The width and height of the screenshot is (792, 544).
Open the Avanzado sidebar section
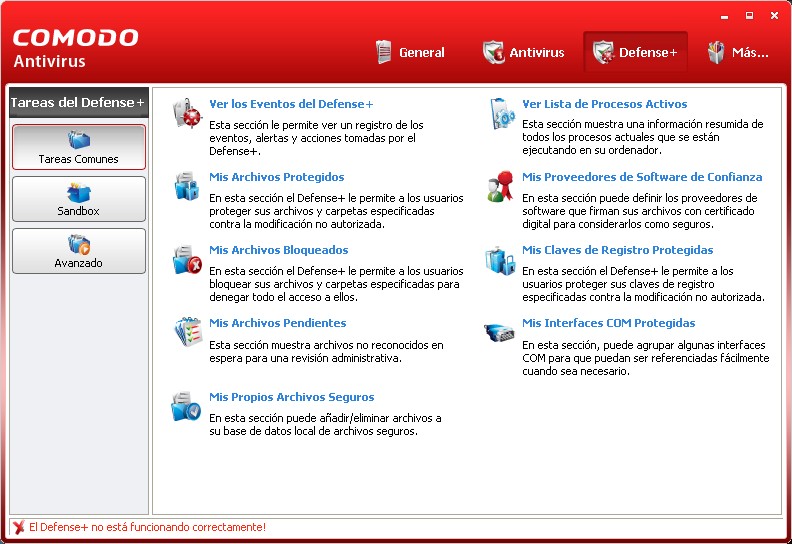(79, 251)
